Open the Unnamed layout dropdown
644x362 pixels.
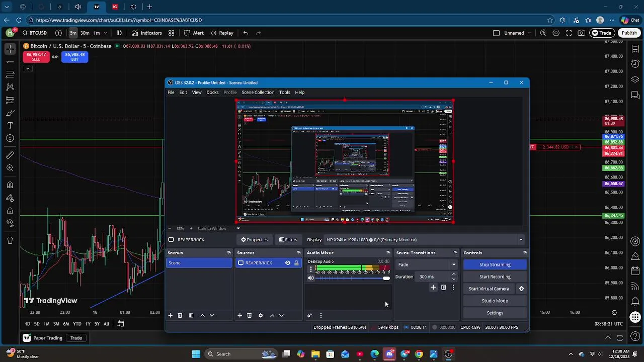(x=531, y=33)
